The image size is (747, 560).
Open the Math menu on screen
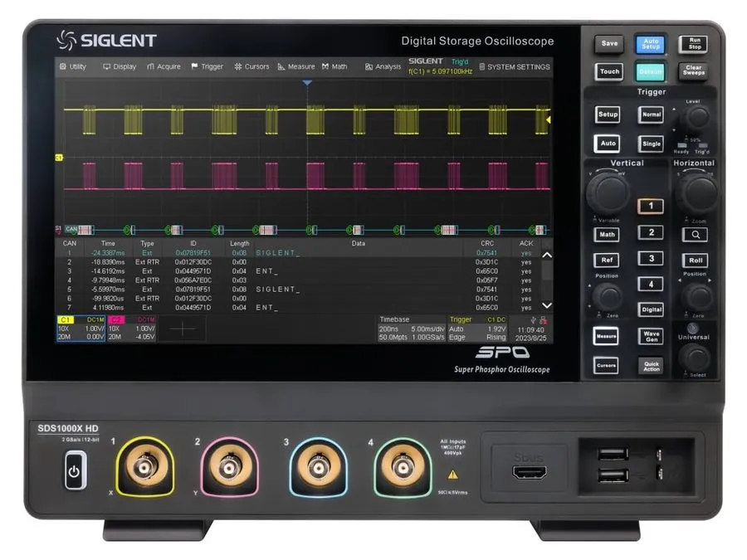coord(334,66)
